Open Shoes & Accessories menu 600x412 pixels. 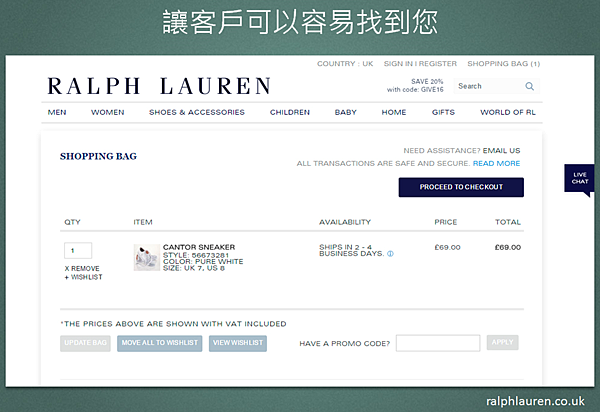pyautogui.click(x=197, y=112)
